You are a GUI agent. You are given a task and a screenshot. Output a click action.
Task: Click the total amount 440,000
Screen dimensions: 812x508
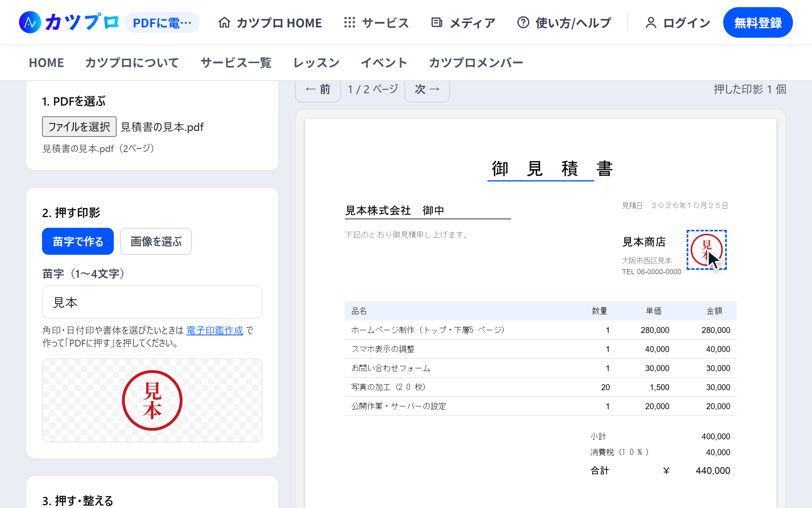coord(713,471)
